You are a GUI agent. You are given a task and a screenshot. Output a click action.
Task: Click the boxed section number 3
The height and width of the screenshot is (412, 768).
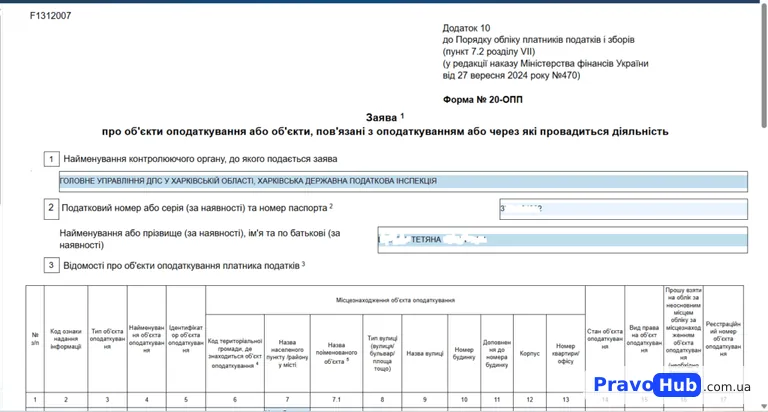pos(51,266)
